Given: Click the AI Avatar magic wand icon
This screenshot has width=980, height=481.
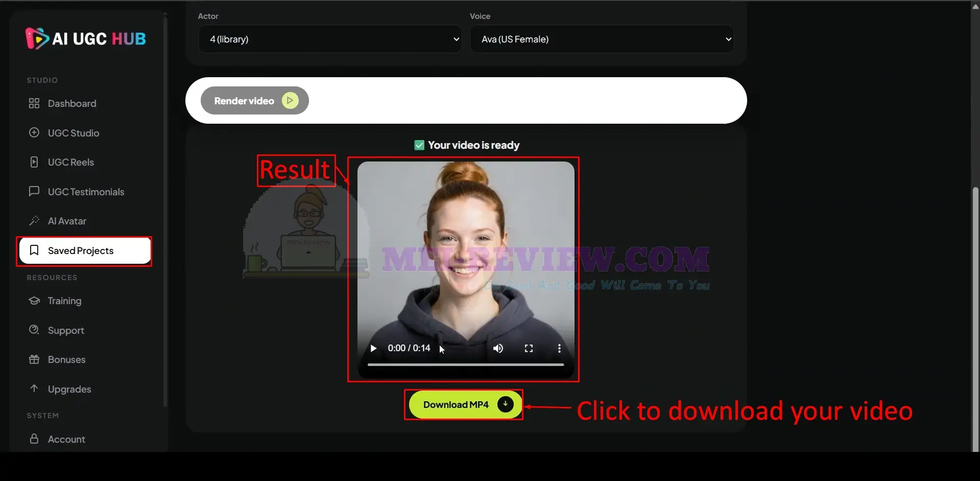Looking at the screenshot, I should [x=34, y=221].
